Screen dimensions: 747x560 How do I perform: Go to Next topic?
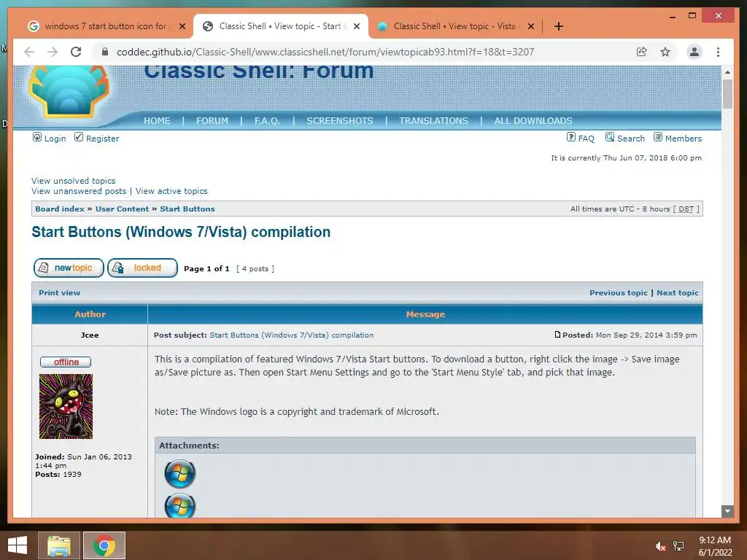[678, 293]
